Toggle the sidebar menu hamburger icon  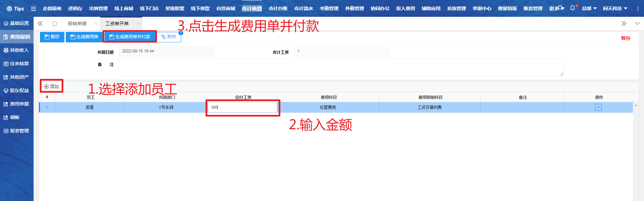(x=33, y=9)
